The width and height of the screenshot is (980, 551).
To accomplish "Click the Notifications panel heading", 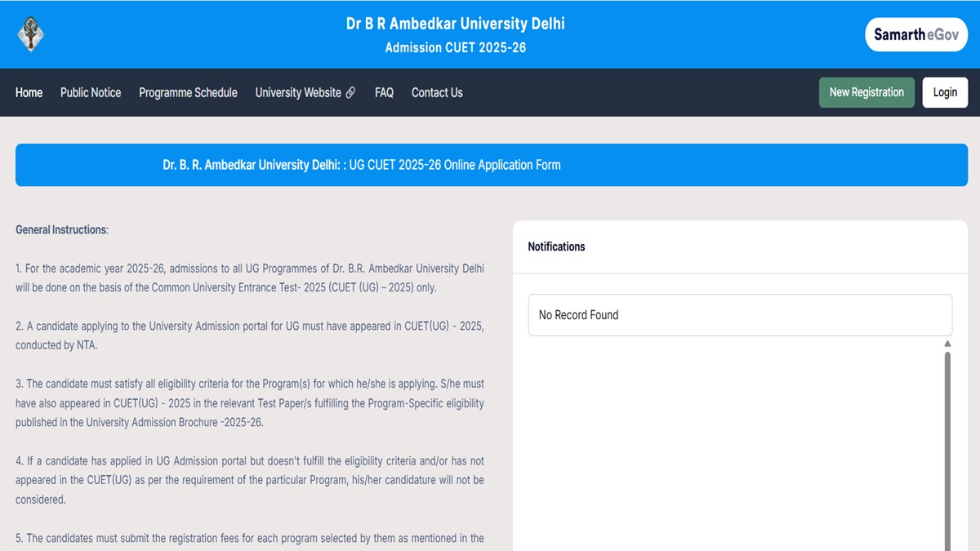I will [x=556, y=247].
